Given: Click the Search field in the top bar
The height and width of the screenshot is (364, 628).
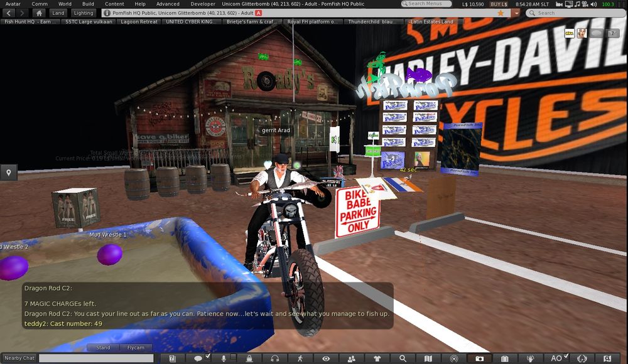Looking at the screenshot, I should tap(575, 13).
